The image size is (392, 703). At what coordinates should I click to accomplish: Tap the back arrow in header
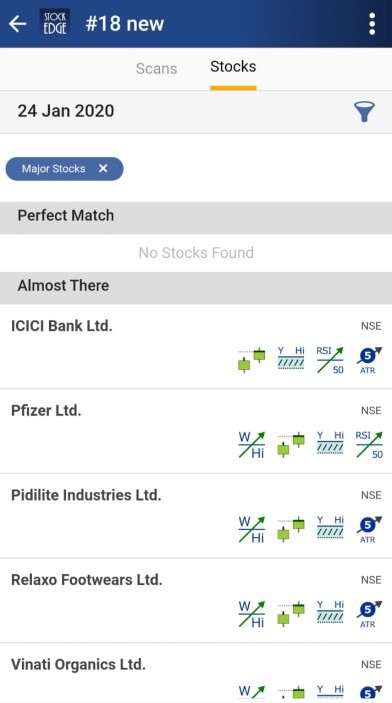(18, 23)
